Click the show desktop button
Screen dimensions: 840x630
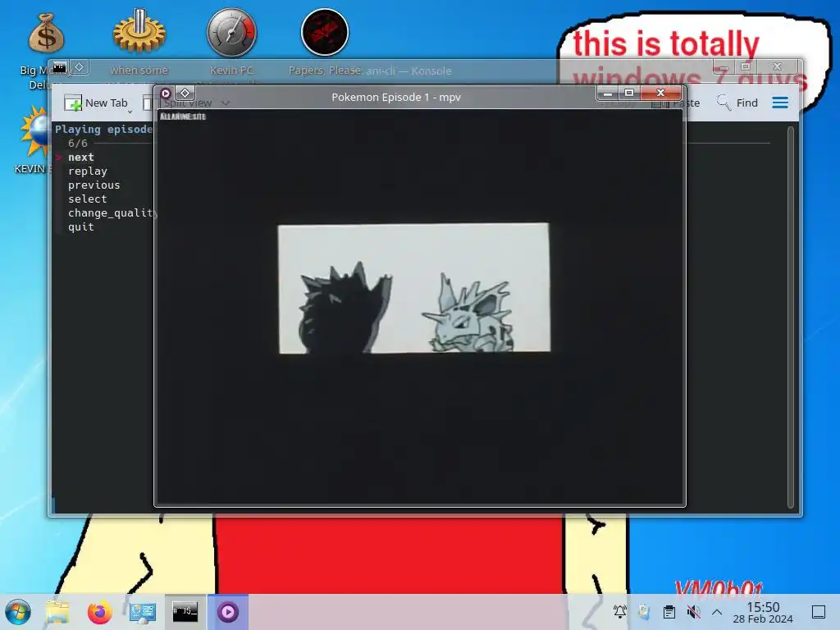[x=819, y=612]
